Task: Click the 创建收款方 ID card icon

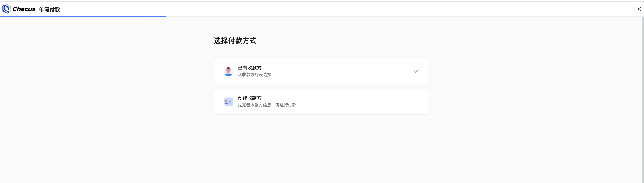Action: [228, 102]
